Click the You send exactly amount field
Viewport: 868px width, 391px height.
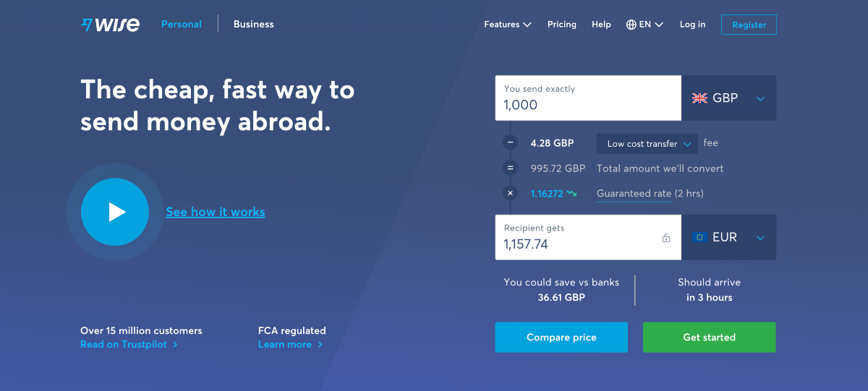pyautogui.click(x=589, y=98)
